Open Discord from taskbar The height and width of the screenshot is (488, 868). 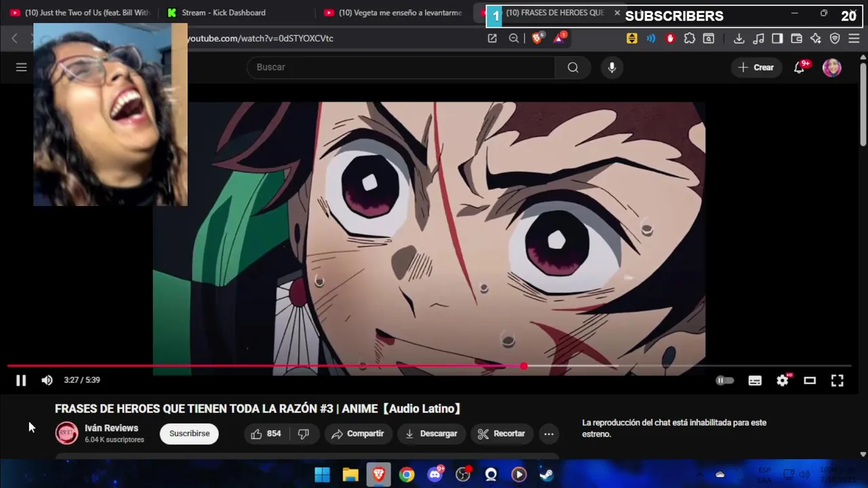(435, 474)
